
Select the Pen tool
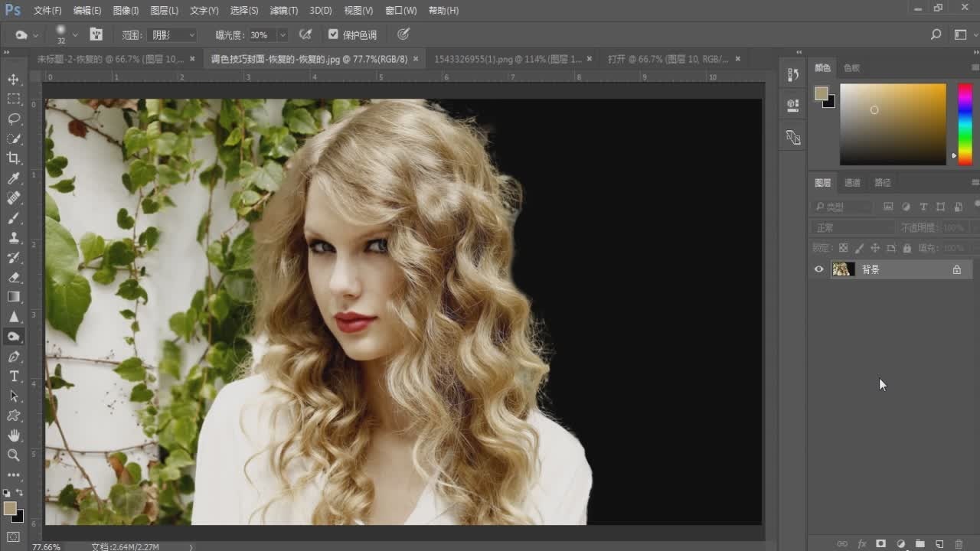pos(14,357)
